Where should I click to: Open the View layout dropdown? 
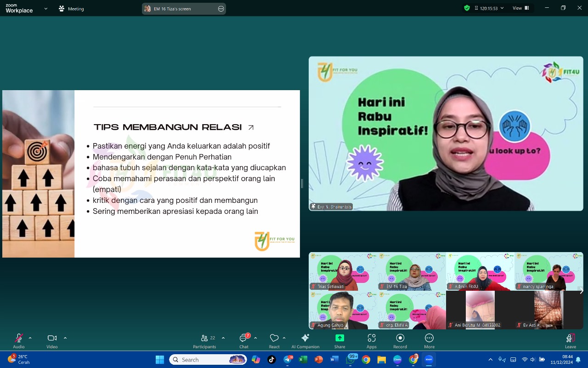click(x=520, y=8)
